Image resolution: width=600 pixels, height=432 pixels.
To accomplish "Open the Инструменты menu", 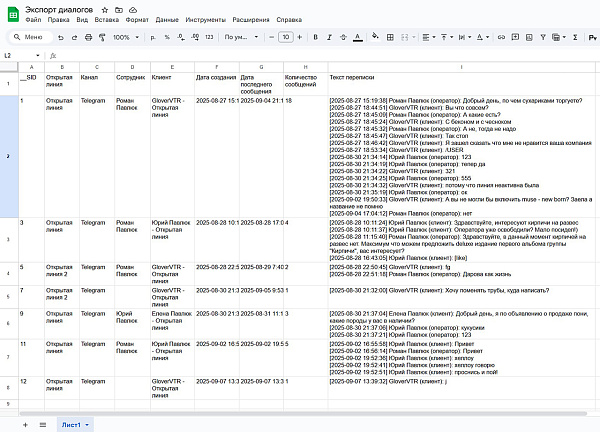I will [205, 20].
